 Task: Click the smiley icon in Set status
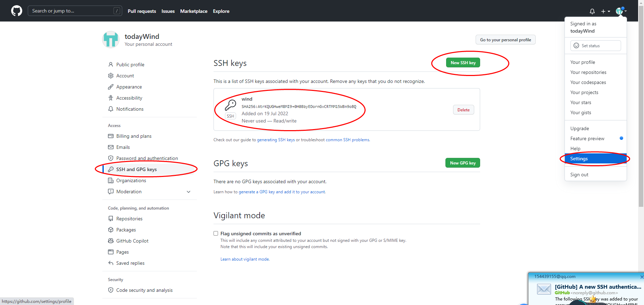pos(576,45)
